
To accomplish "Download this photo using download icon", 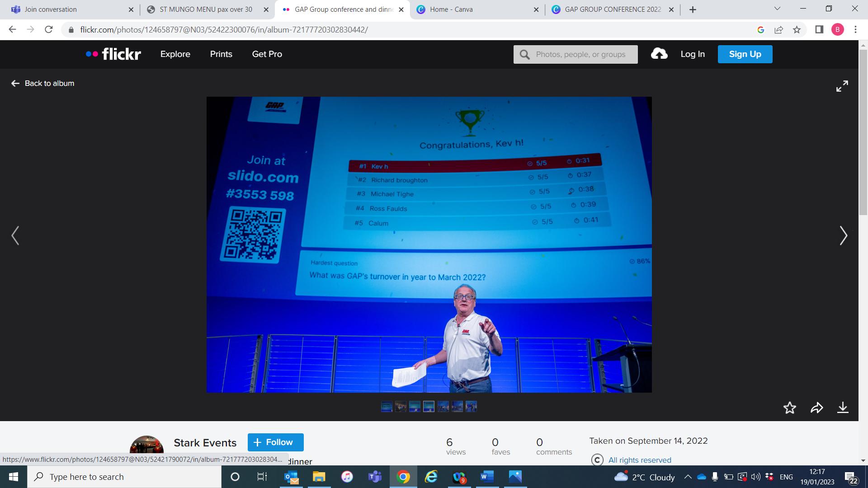I will coord(843,408).
